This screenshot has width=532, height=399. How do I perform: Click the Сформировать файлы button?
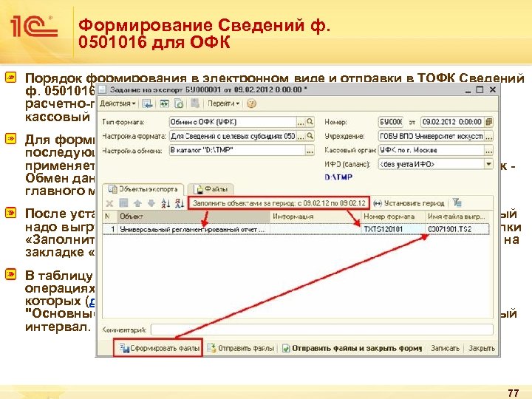[158, 348]
